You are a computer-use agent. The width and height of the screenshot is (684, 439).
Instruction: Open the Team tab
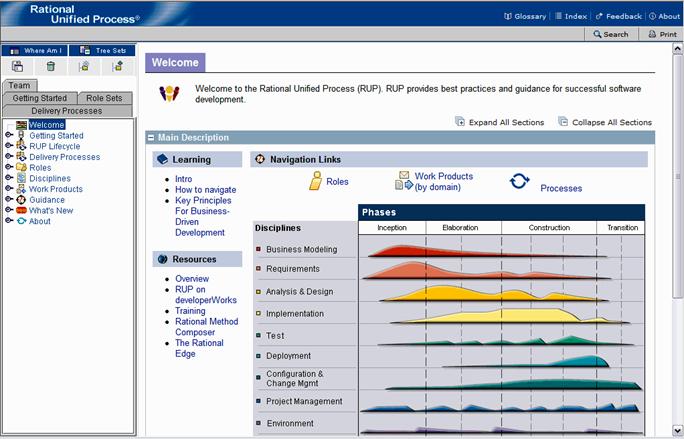pos(20,86)
